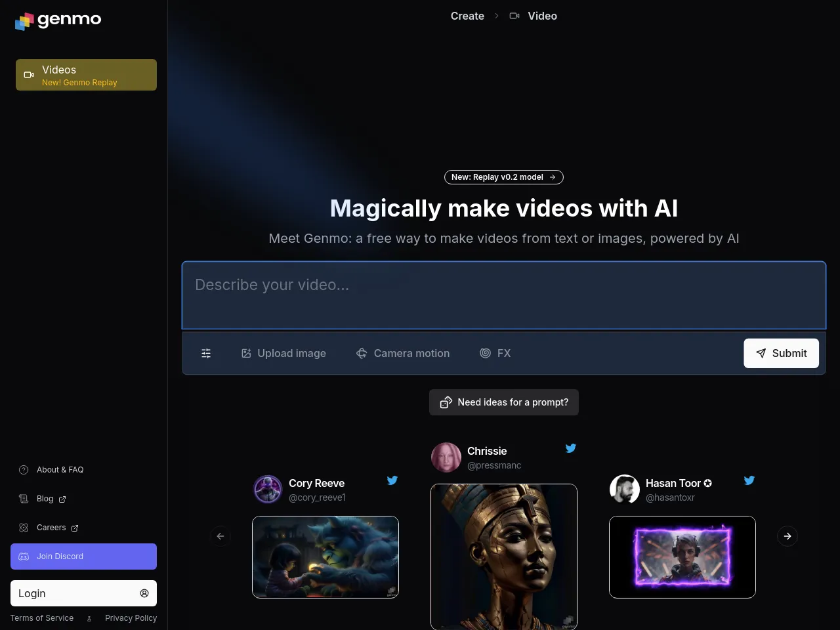Screen dimensions: 840x630
Task: Click the Describe your video text box
Action: (x=504, y=295)
